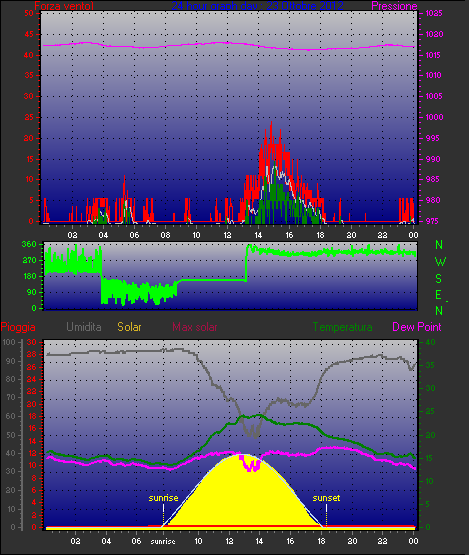Click the sunrise marker label on chart
Viewport: 469px width, 555px height.
click(x=163, y=498)
